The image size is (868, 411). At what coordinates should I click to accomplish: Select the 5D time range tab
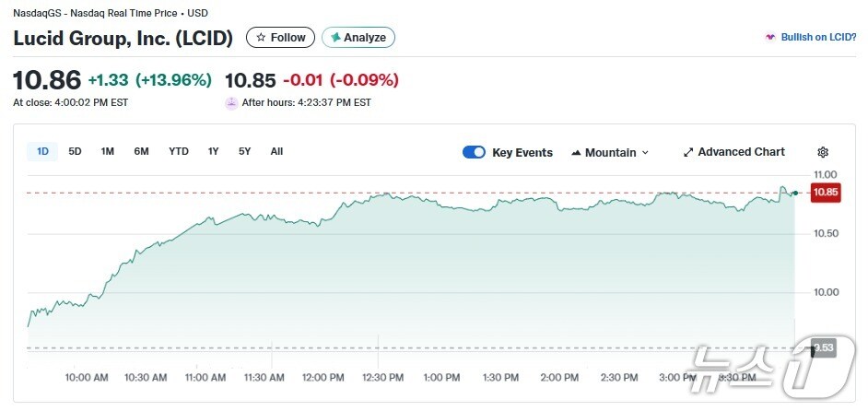click(x=76, y=151)
